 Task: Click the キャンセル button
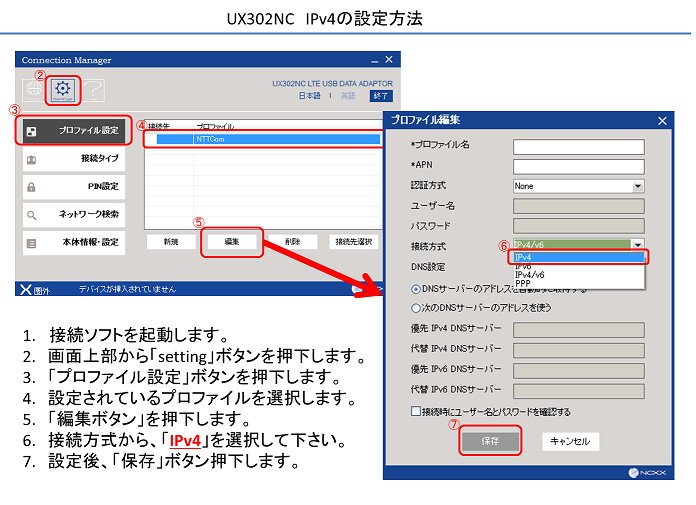(570, 442)
